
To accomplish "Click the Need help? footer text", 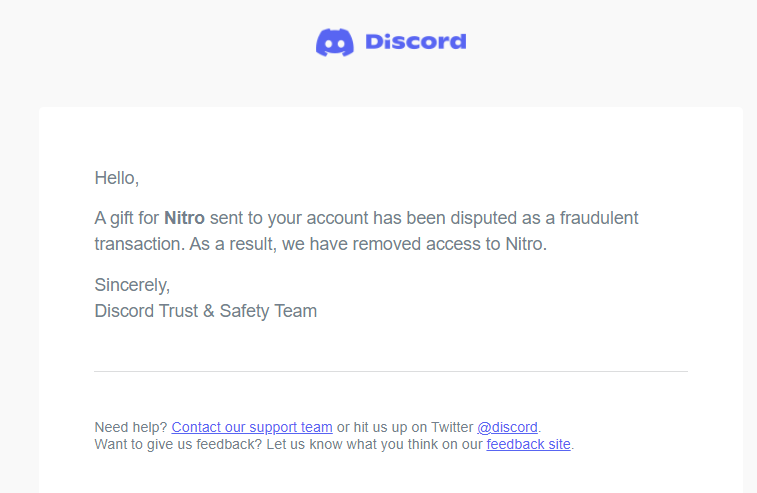I will click(131, 427).
